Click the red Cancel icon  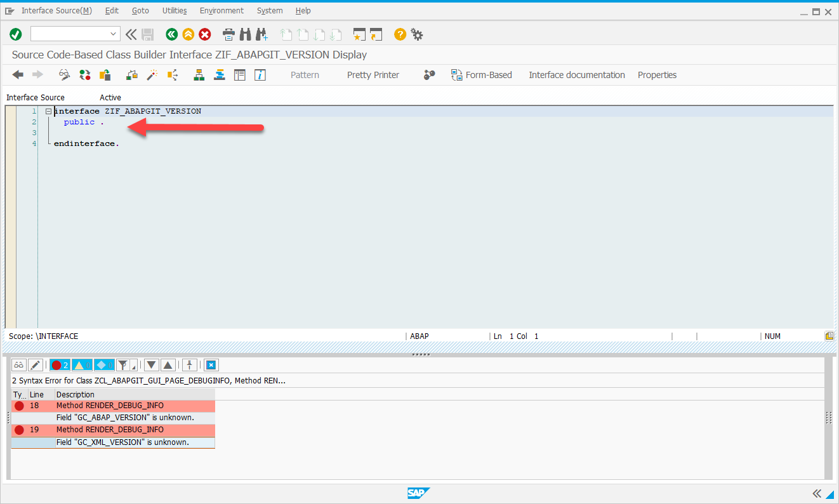point(204,34)
